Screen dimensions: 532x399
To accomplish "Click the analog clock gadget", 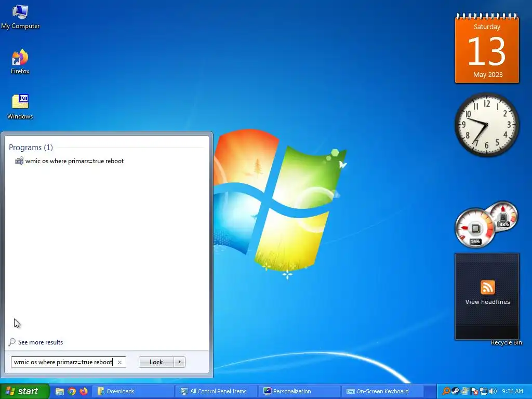I will click(487, 125).
